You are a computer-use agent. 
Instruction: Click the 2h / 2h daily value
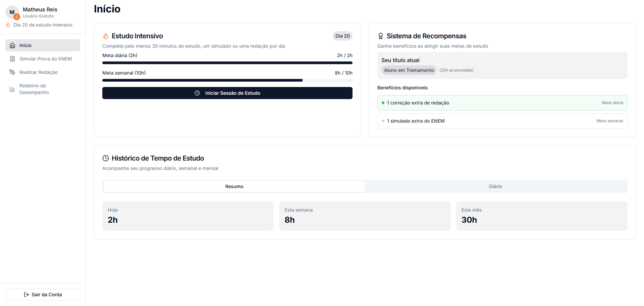[x=345, y=55]
